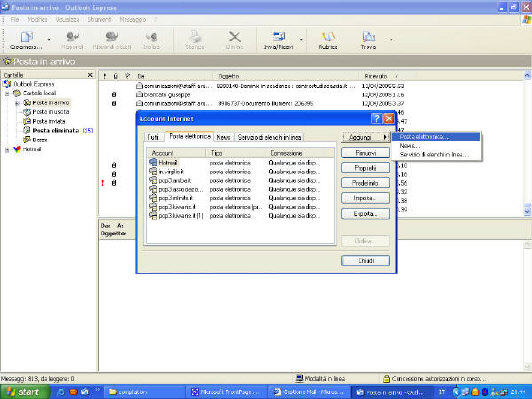Click the Chiudi button
This screenshot has width=532, height=399.
point(365,261)
